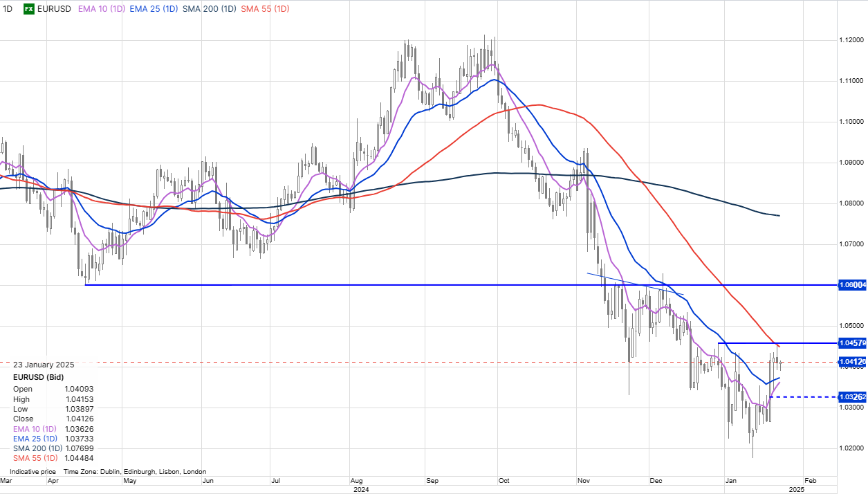Select the 1.06004 price level tag
This screenshot has width=868, height=494.
tap(852, 285)
